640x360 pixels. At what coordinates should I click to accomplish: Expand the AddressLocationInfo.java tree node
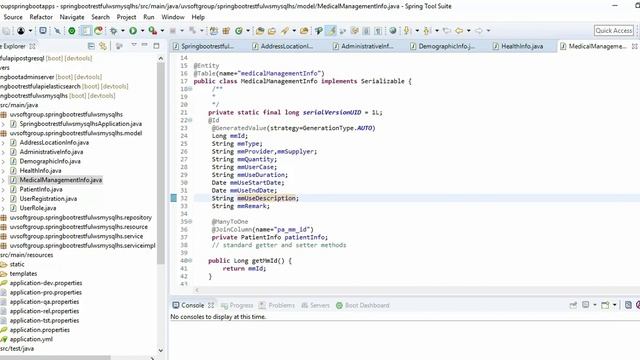coord(3,143)
